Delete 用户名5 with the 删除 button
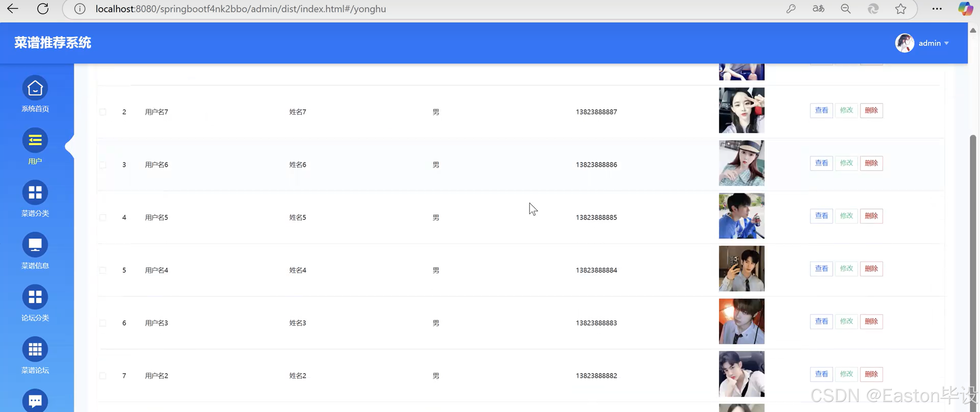 click(x=872, y=216)
